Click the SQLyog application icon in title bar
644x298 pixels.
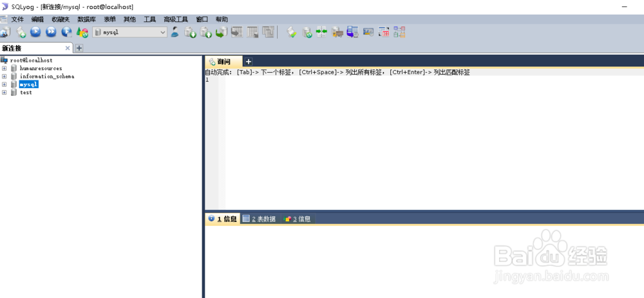click(x=5, y=6)
